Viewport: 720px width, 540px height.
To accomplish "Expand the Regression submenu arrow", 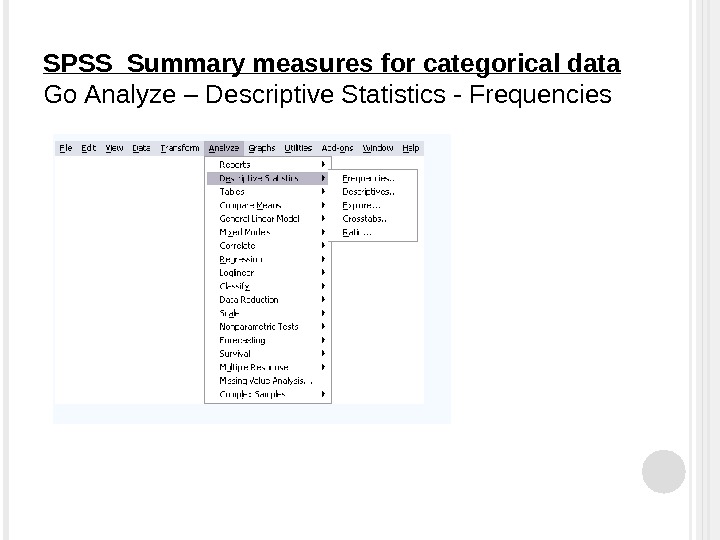I will click(x=324, y=259).
